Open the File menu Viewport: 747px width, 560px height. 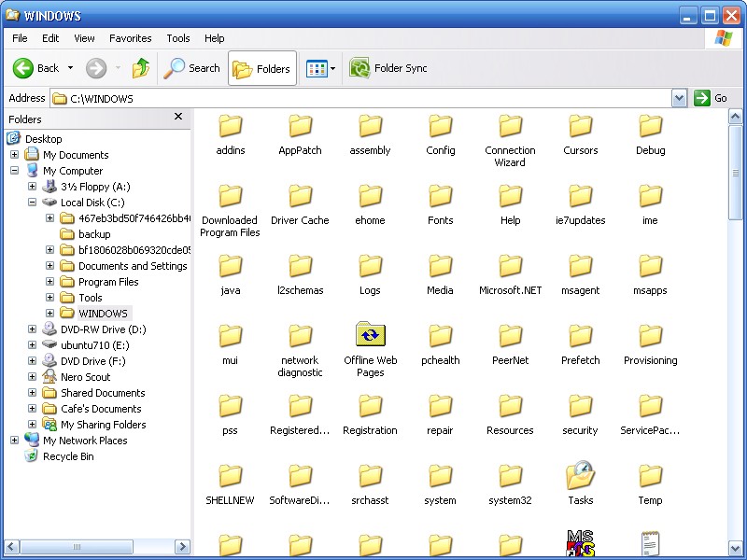click(20, 38)
